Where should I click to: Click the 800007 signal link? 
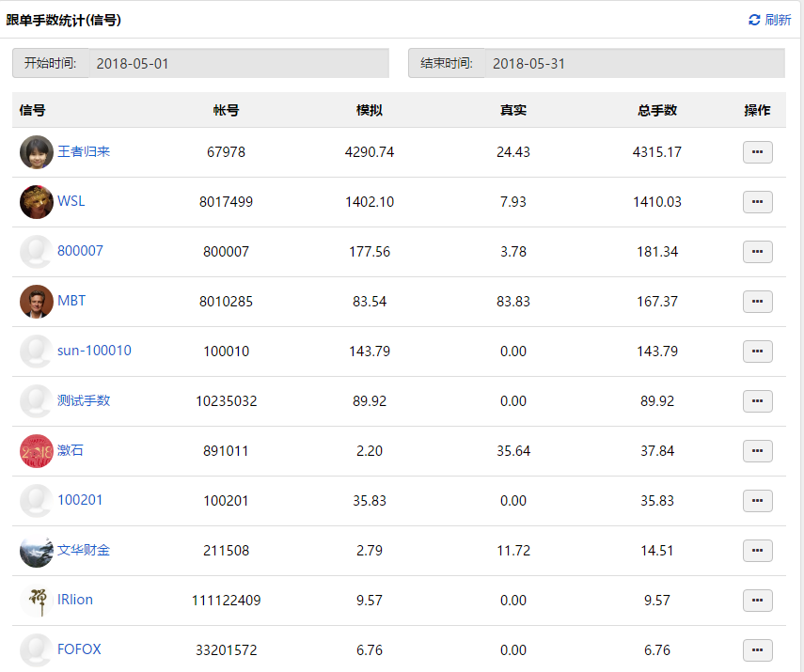click(x=80, y=251)
